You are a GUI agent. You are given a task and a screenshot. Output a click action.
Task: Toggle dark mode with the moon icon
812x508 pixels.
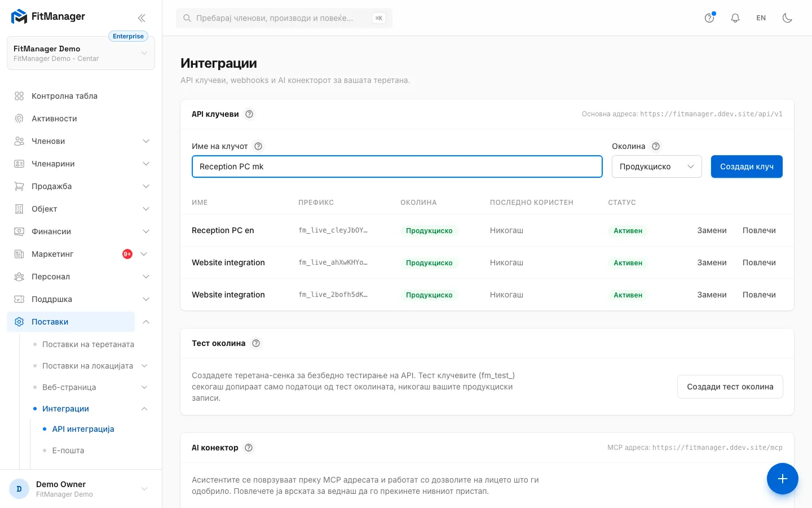[x=788, y=18]
